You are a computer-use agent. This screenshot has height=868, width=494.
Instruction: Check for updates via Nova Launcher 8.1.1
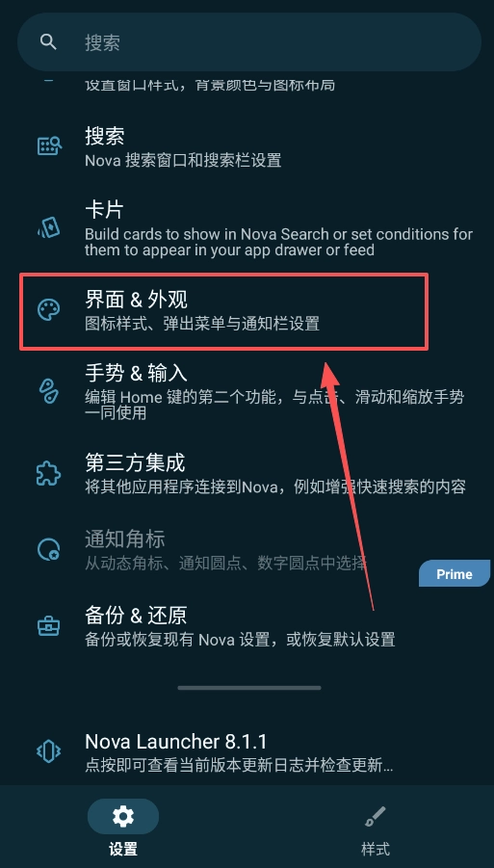(247, 751)
